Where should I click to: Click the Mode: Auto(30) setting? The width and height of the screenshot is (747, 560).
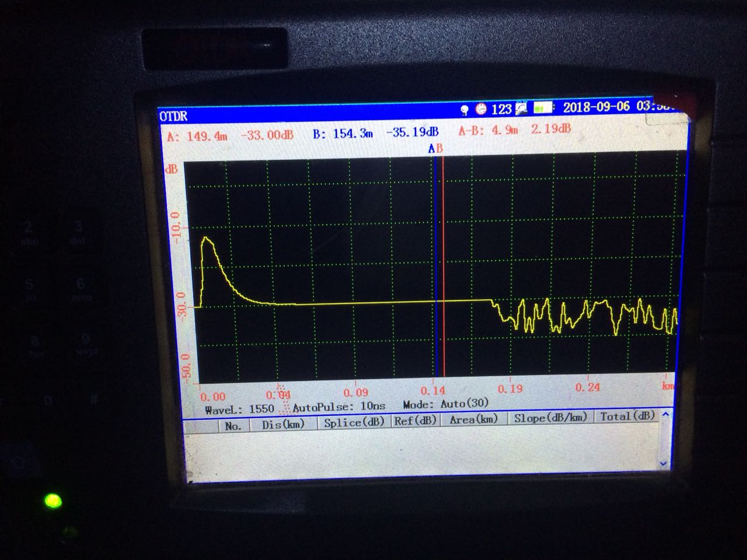coord(446,404)
